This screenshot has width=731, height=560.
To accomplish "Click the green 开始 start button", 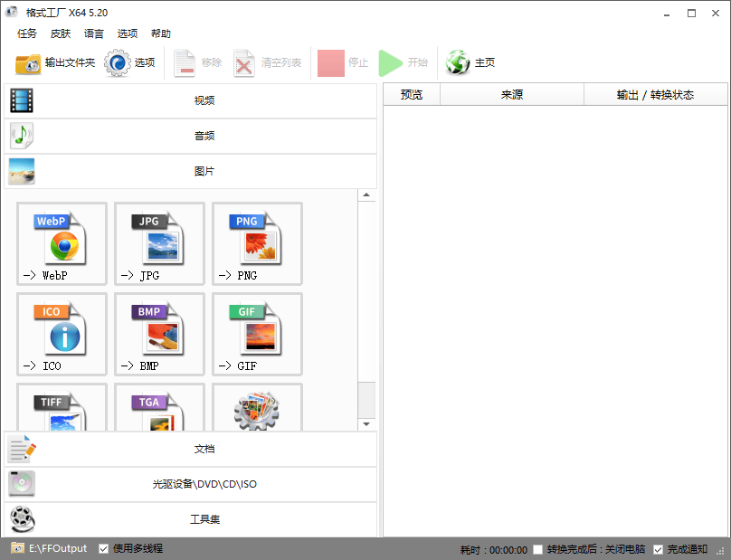I will pos(403,62).
